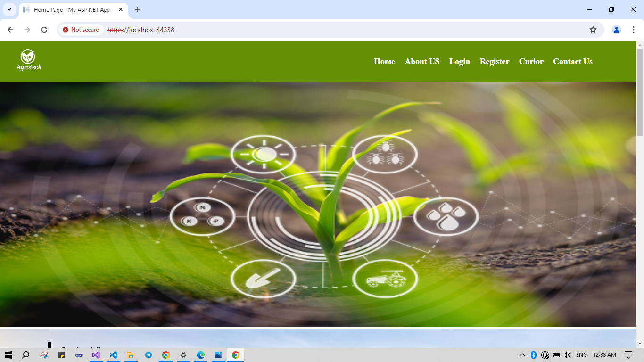Open the notification action center

[x=628, y=355]
